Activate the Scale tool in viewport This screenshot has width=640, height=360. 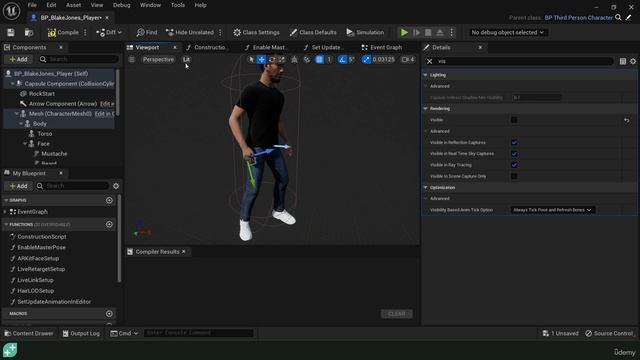point(282,60)
